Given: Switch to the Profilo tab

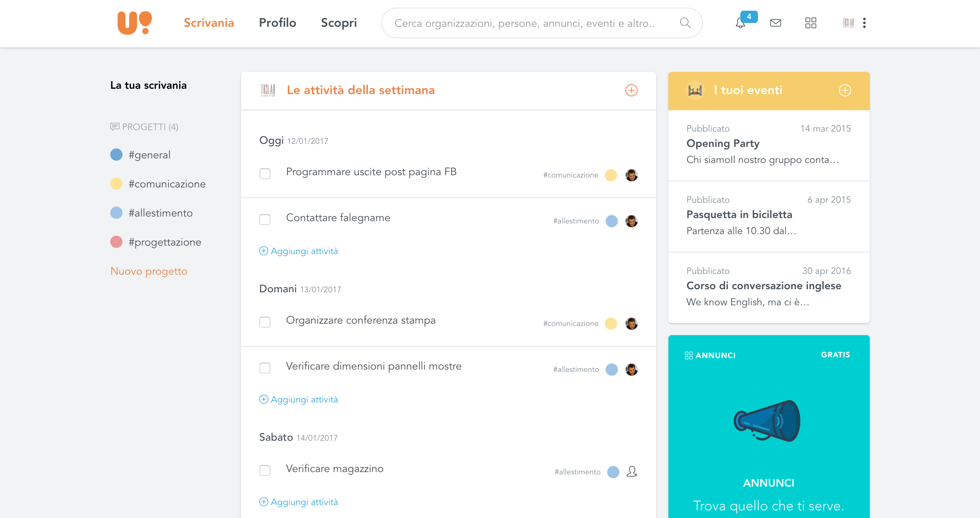Looking at the screenshot, I should 278,23.
